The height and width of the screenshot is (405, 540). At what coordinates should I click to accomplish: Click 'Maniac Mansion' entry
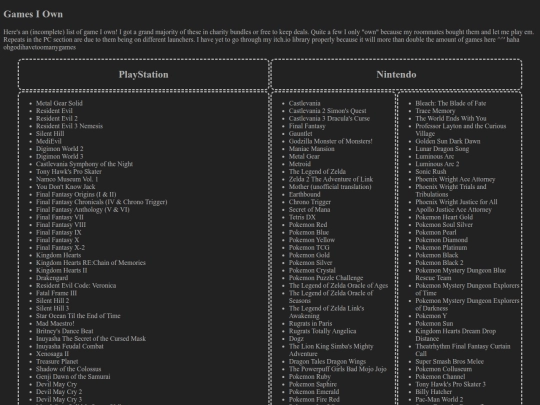312,148
